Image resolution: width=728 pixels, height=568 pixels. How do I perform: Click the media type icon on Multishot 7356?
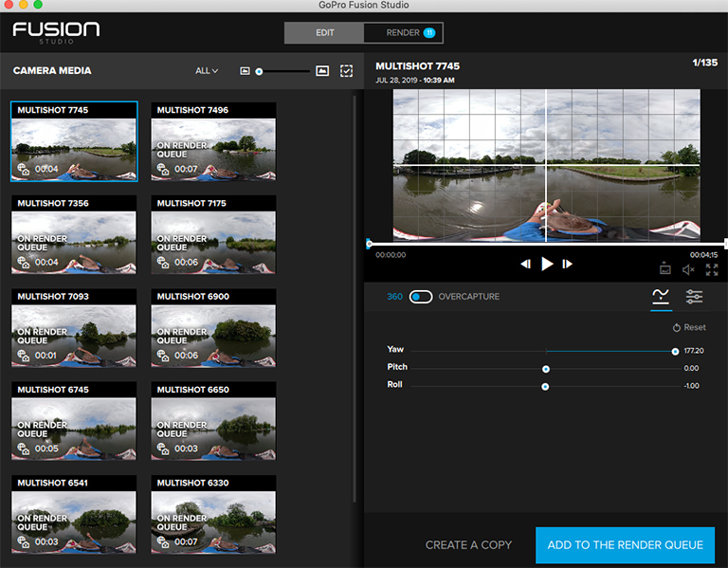coord(23,263)
